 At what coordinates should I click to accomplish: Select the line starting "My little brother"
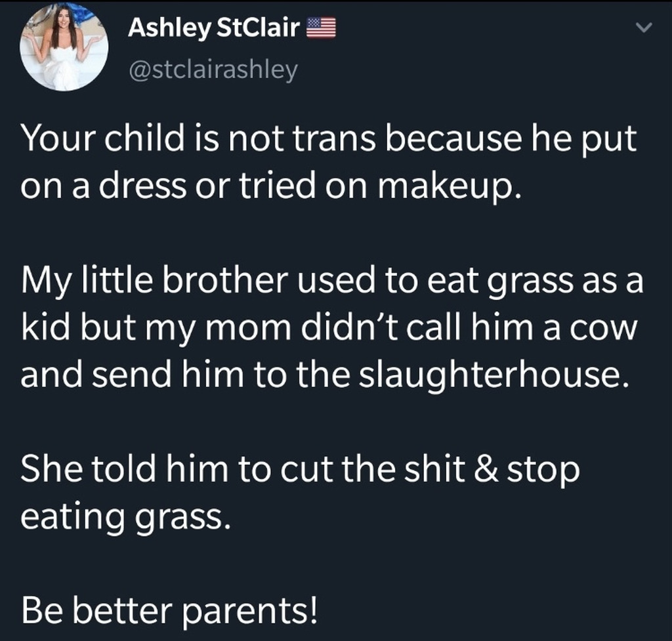(332, 281)
